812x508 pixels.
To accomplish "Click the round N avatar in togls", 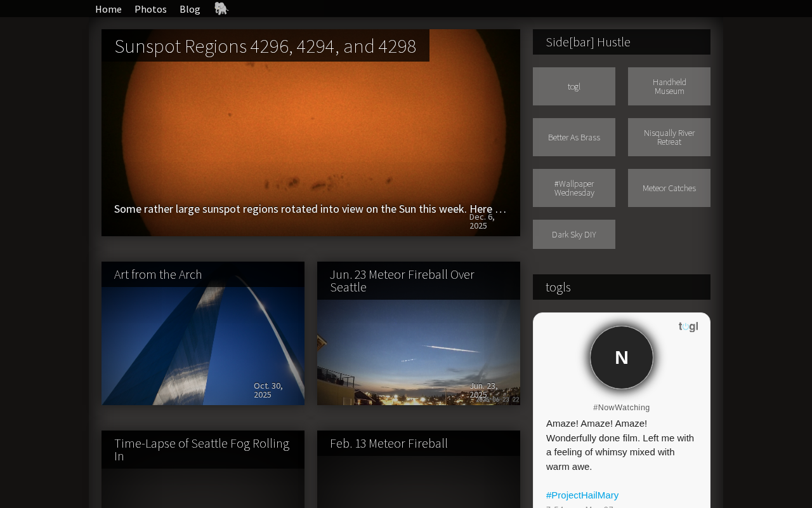I will click(x=622, y=358).
